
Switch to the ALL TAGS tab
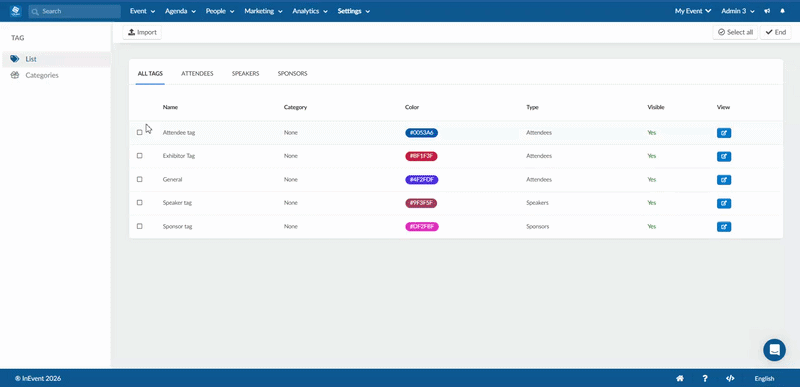pos(150,74)
